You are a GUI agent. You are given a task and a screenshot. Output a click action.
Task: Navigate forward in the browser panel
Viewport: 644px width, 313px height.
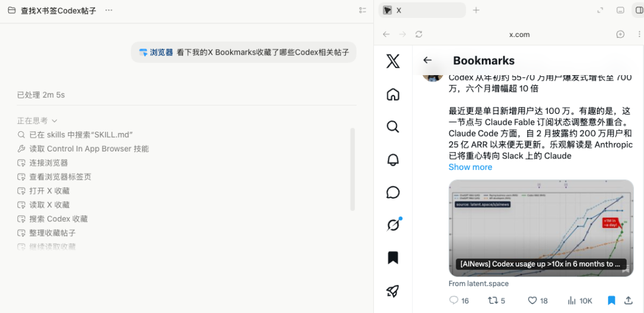pyautogui.click(x=402, y=35)
